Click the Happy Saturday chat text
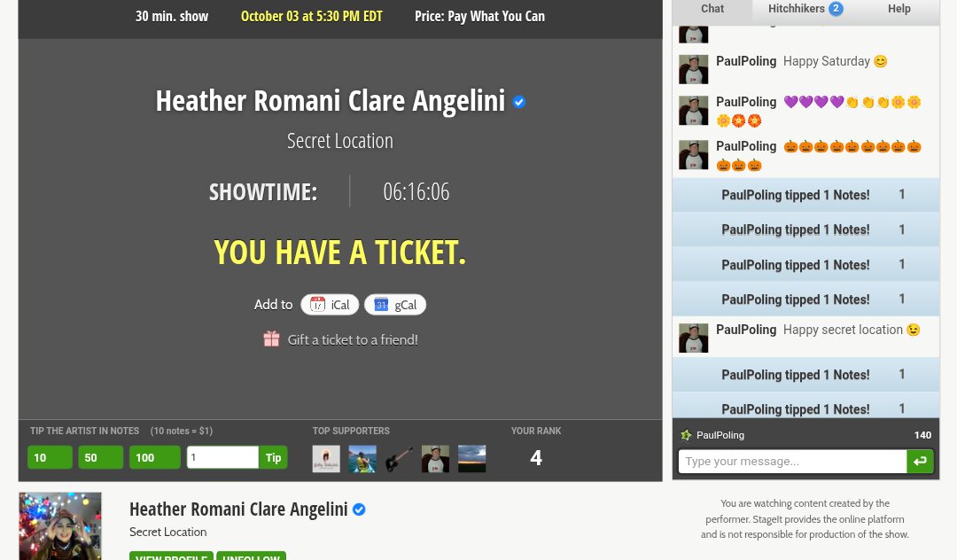This screenshot has width=957, height=560. (827, 61)
